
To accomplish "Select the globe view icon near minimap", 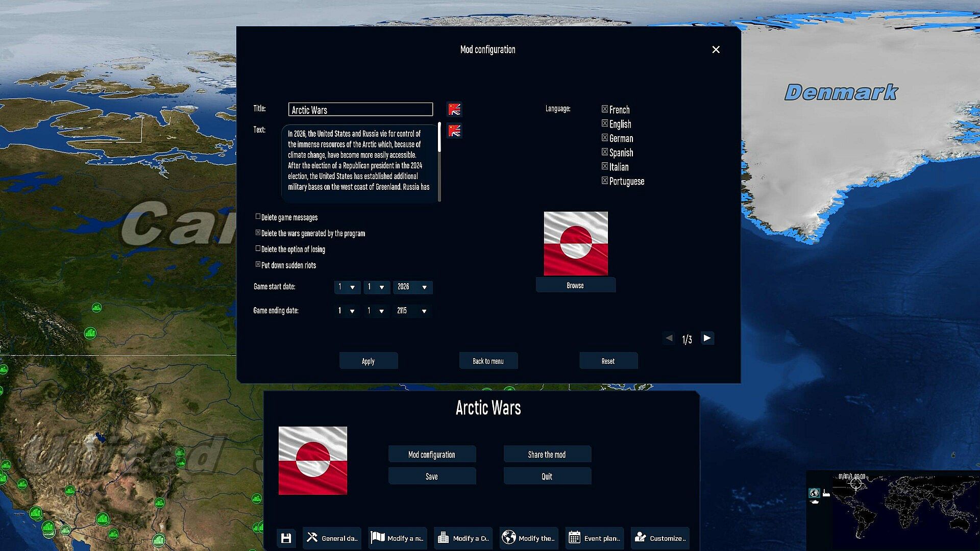I will 814,493.
